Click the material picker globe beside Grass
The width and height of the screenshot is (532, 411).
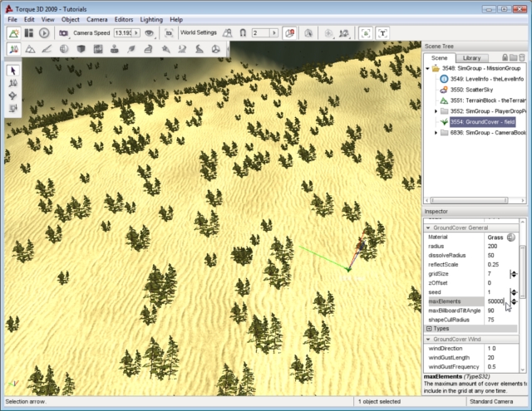click(x=511, y=237)
